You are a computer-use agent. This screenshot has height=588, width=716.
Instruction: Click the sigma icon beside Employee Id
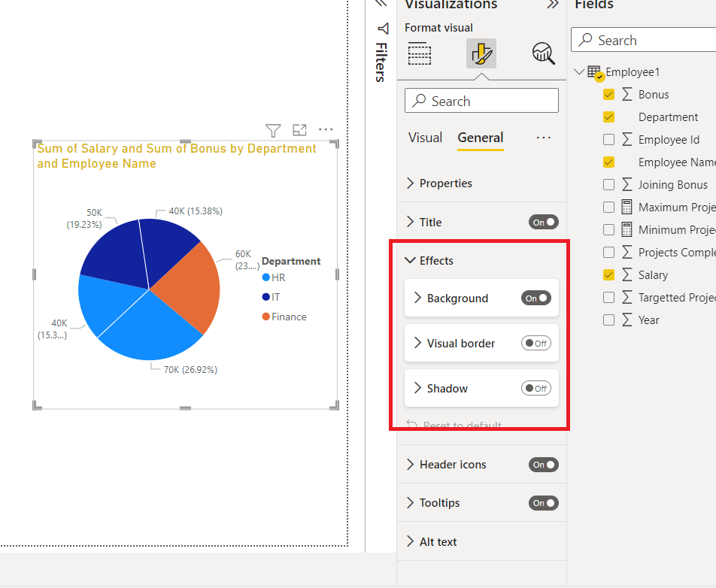click(x=627, y=140)
